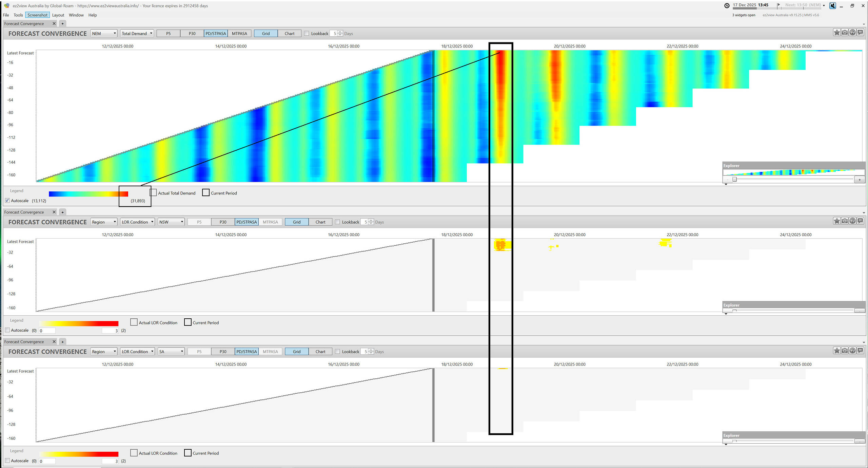Tick Autoscale checkbox in the SA widget
The image size is (868, 468).
pos(7,461)
